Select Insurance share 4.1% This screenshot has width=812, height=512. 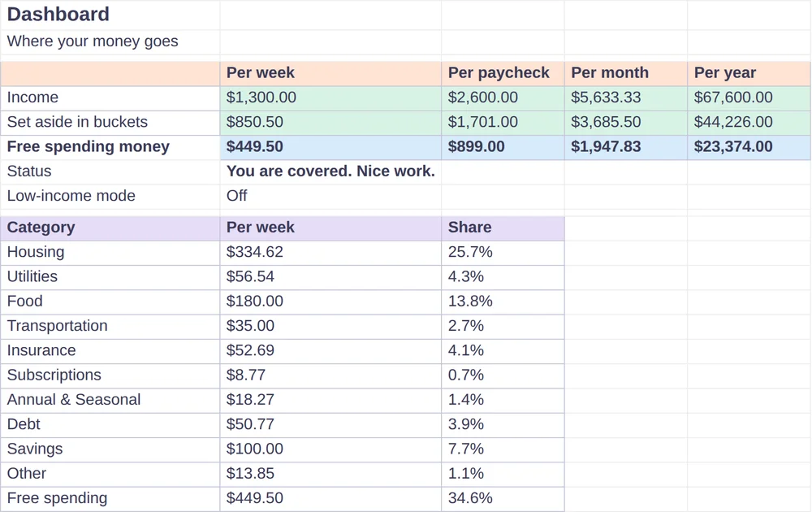[x=503, y=351]
